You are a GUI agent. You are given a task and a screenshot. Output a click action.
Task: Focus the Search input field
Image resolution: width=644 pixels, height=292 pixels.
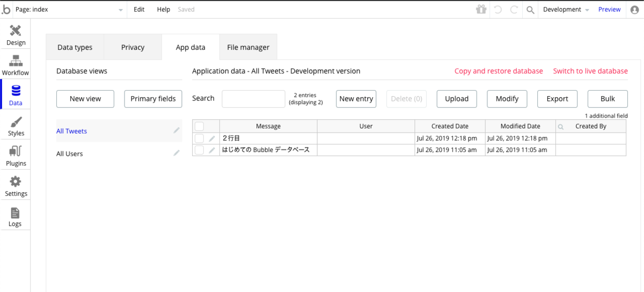253,99
